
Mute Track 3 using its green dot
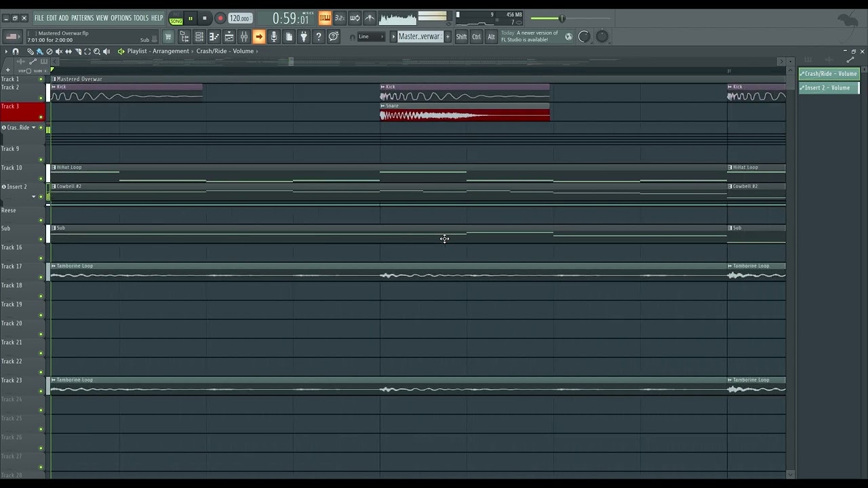click(41, 117)
